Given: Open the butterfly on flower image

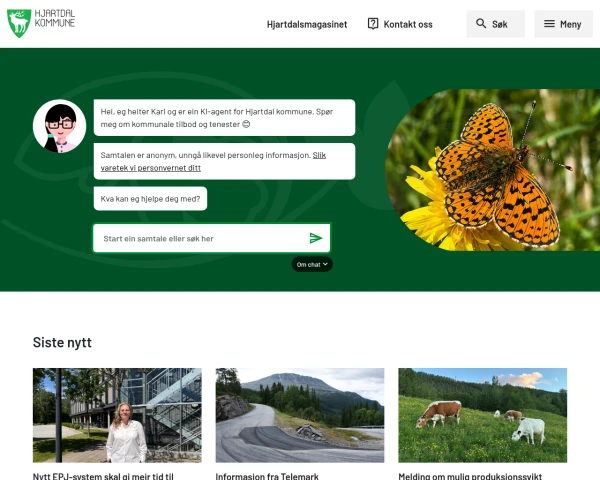Looking at the screenshot, I should tap(492, 170).
